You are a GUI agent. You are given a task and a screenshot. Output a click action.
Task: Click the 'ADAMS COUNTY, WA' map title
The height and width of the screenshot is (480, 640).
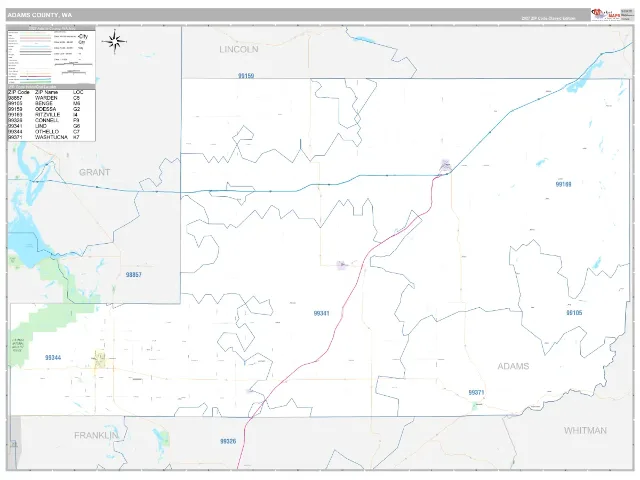[x=40, y=15]
